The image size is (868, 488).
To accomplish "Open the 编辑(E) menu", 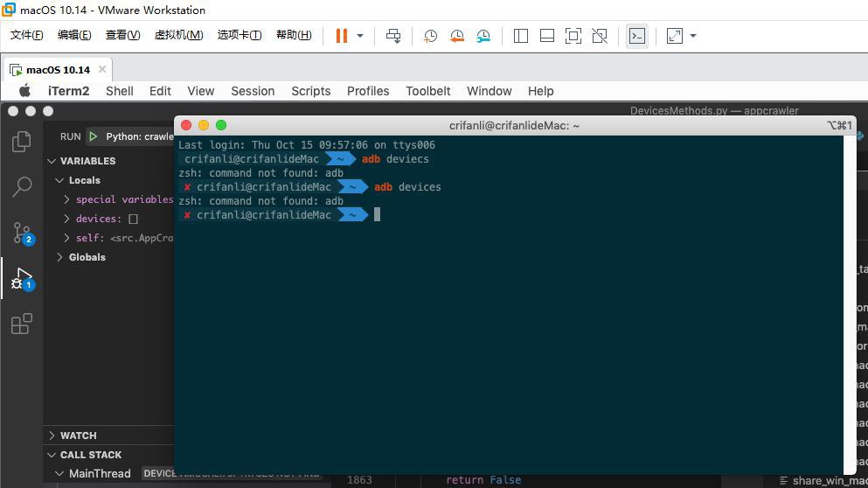I will pyautogui.click(x=74, y=35).
